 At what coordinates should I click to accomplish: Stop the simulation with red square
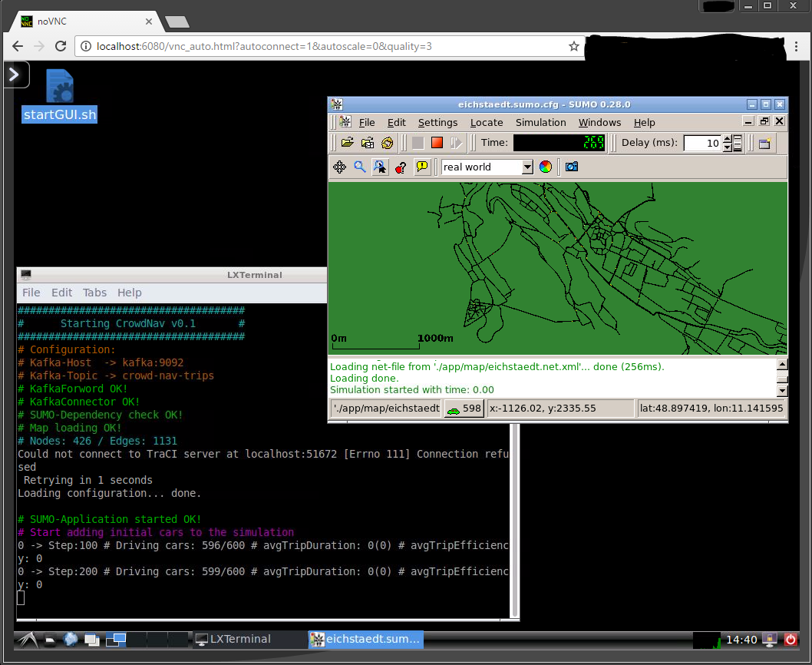tap(437, 143)
